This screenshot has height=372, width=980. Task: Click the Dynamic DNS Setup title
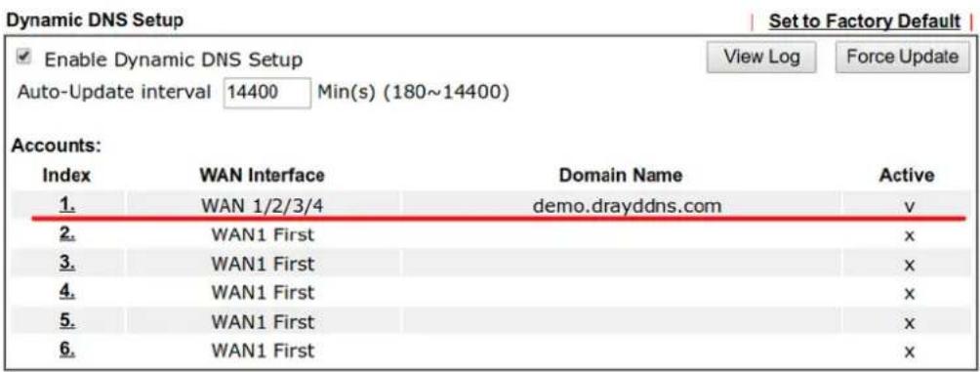[x=95, y=20]
